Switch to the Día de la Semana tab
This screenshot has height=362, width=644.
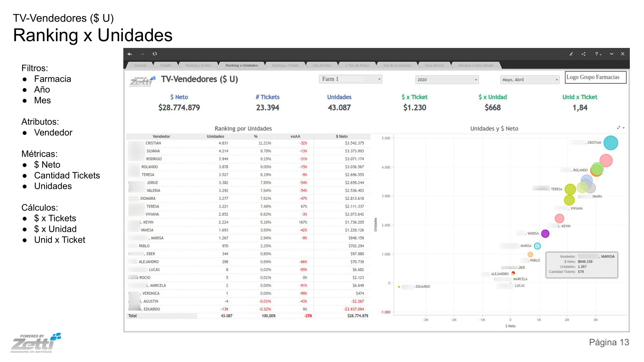397,65
